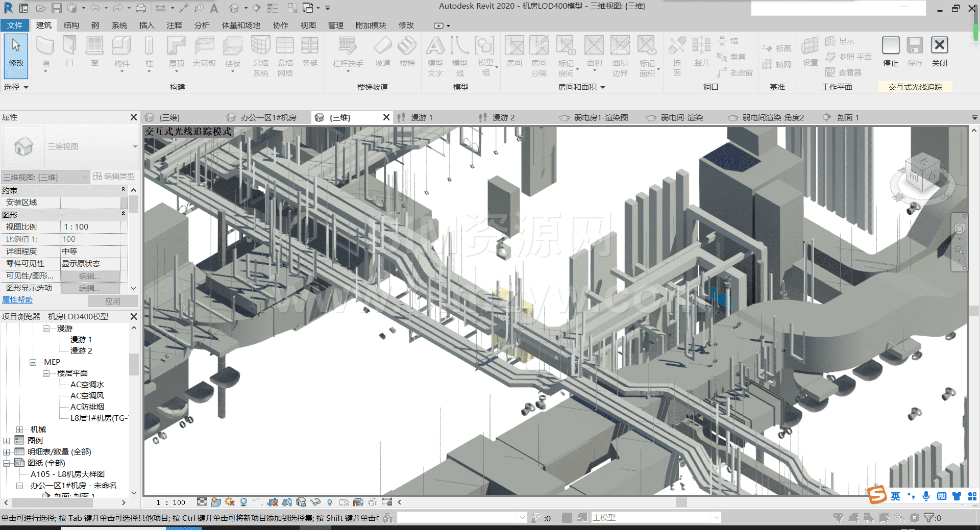Toggle select links icon in status bar

pos(838,518)
